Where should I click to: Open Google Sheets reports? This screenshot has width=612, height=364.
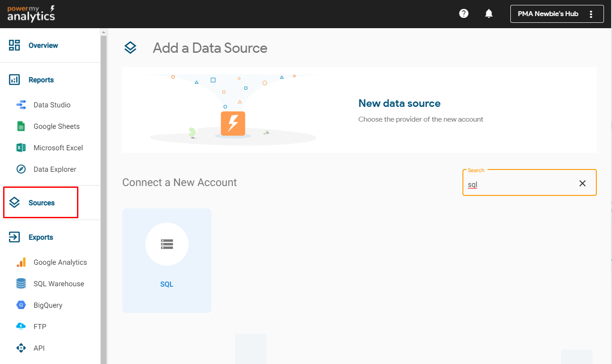[56, 127]
